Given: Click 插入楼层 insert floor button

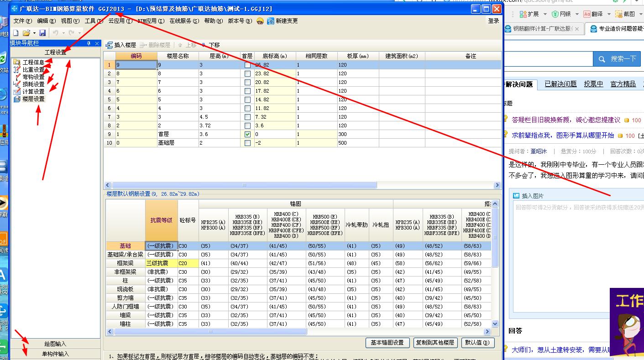Looking at the screenshot, I should pyautogui.click(x=121, y=45).
